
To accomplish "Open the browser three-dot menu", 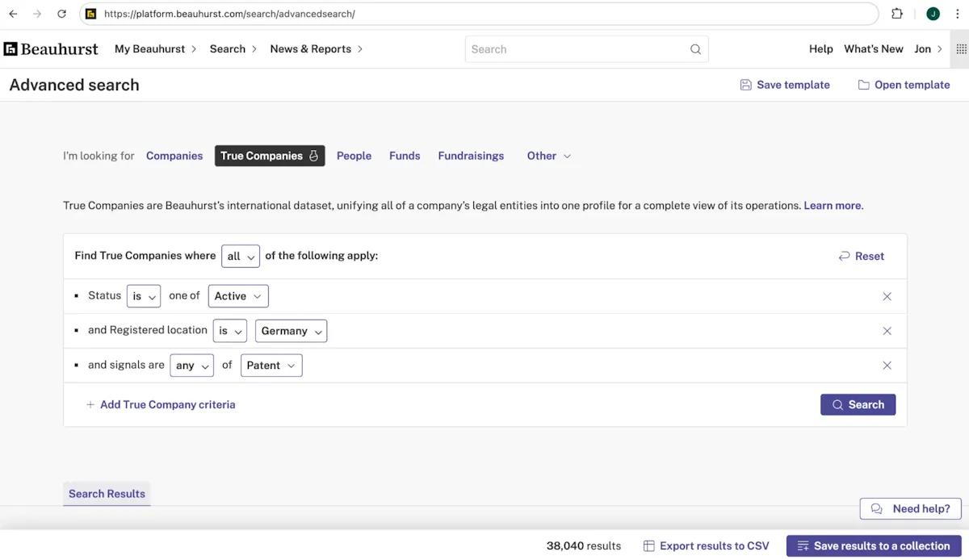I will 957,14.
